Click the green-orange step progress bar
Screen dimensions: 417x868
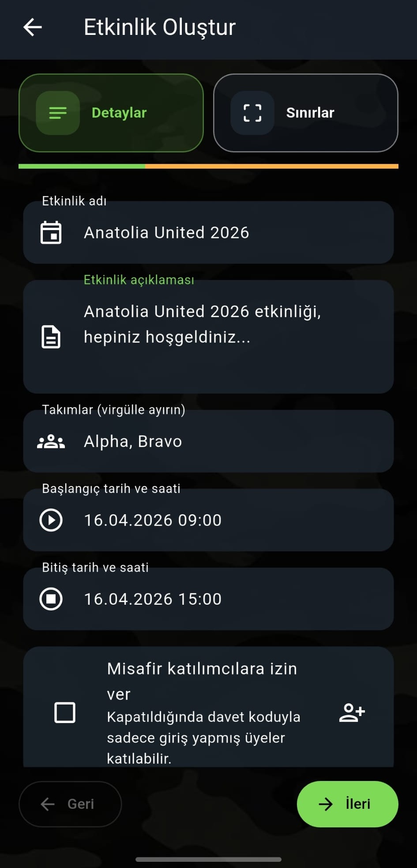pos(208,167)
